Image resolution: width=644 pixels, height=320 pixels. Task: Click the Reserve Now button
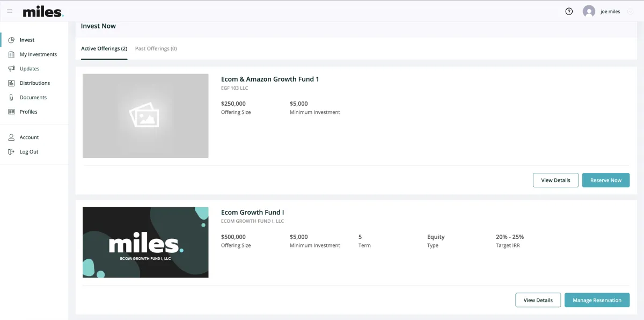click(606, 180)
